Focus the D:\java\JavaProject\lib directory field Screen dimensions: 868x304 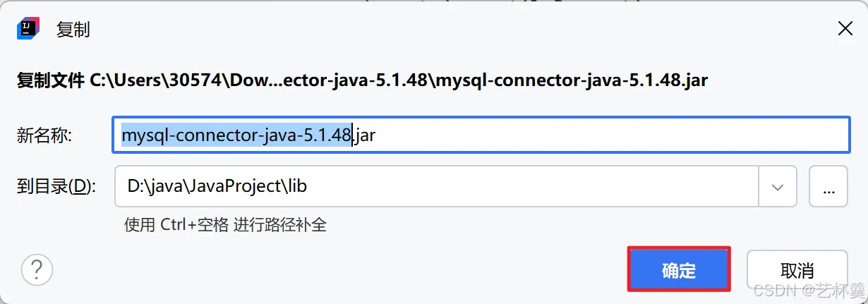(x=437, y=187)
